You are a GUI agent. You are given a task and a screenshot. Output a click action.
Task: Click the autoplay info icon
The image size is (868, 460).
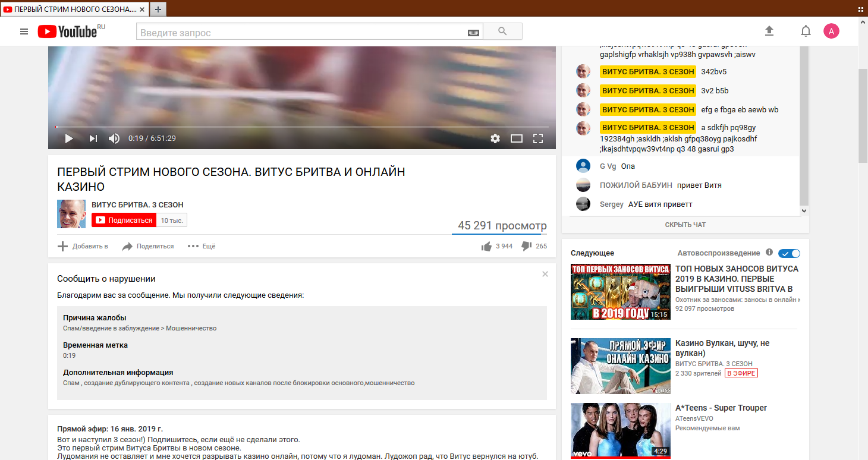(x=769, y=252)
